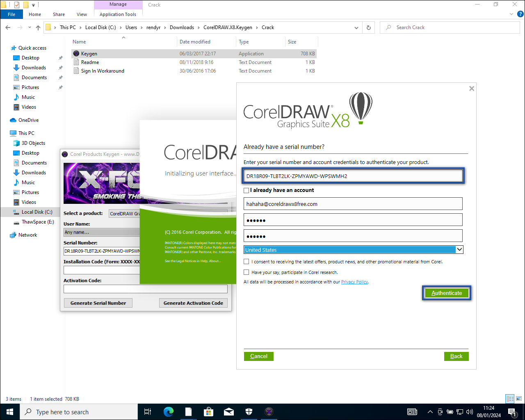Open the Mail app from the taskbar

pos(229,411)
